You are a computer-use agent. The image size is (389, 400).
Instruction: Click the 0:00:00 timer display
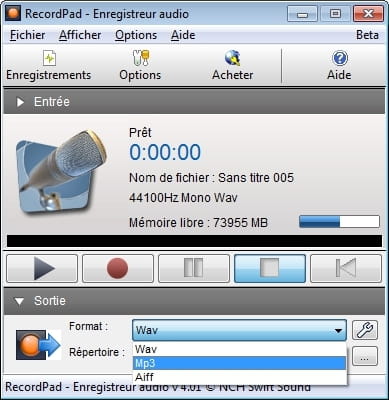165,152
